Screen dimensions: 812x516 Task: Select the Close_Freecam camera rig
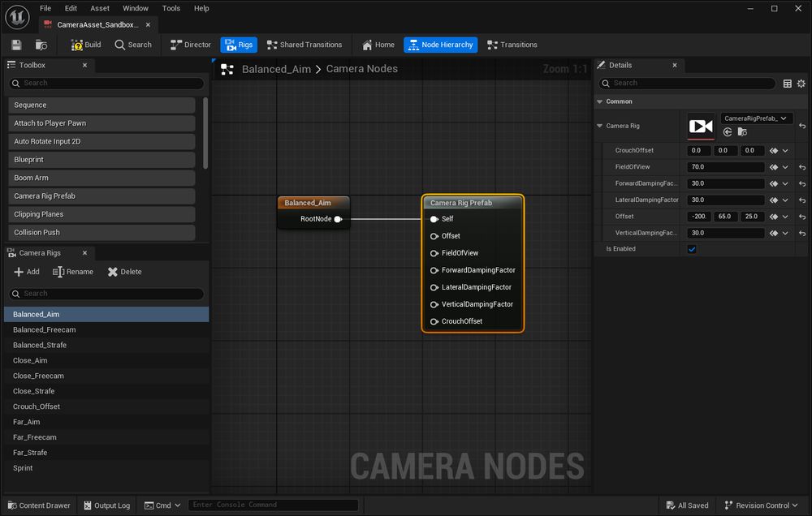tap(106, 376)
